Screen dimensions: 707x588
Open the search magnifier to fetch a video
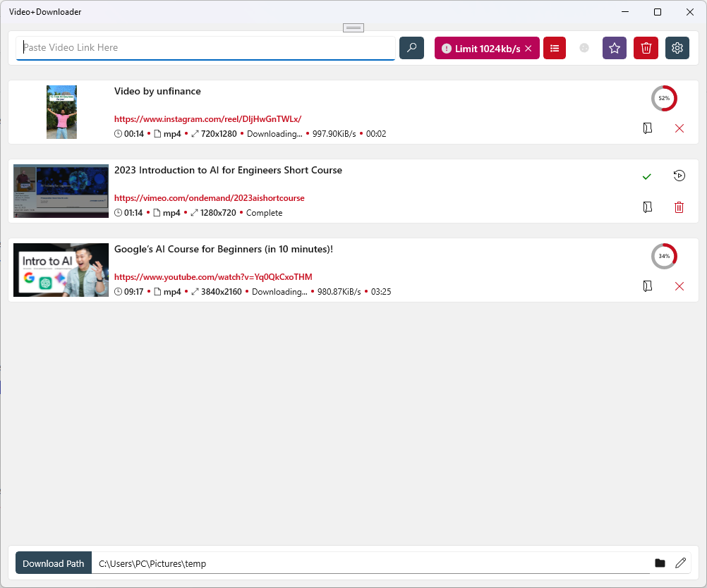pyautogui.click(x=411, y=48)
